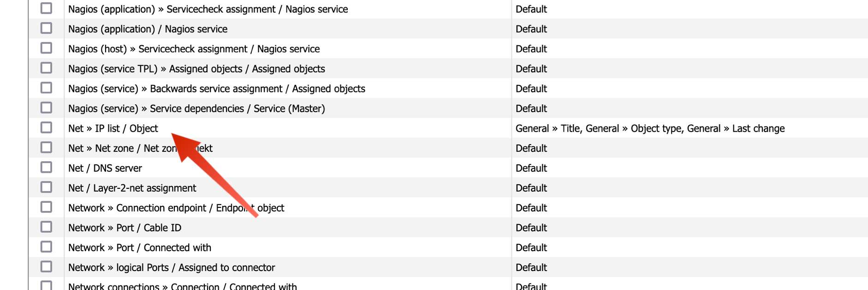Click the Net » IP list / Object entry
Image resolution: width=868 pixels, height=290 pixels.
click(x=113, y=128)
